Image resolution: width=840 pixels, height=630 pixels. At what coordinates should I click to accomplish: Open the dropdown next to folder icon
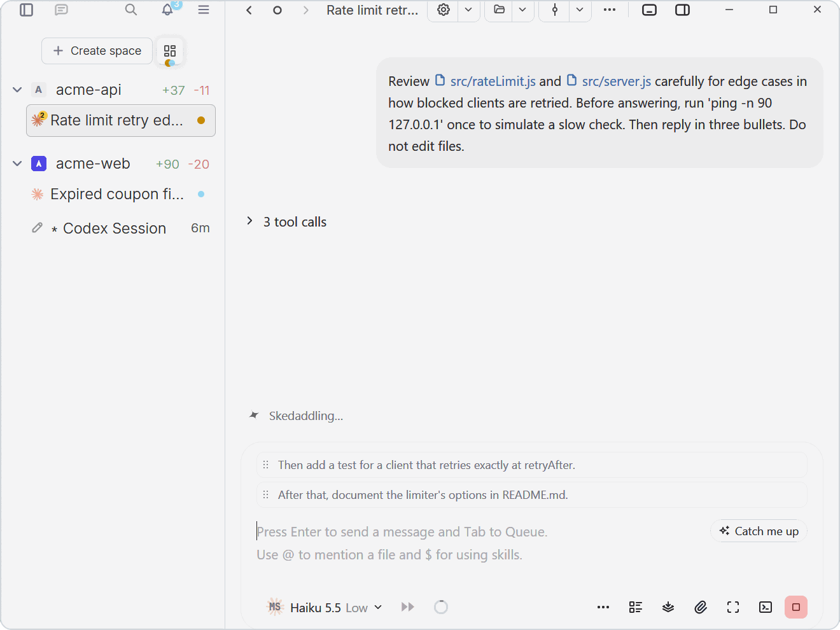point(522,10)
